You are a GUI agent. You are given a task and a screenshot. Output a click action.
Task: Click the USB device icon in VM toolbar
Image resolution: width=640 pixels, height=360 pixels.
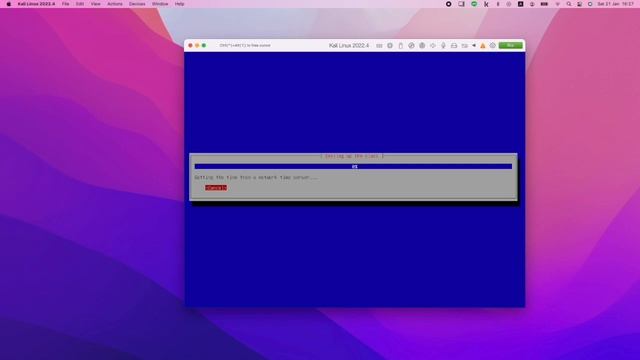tap(400, 46)
